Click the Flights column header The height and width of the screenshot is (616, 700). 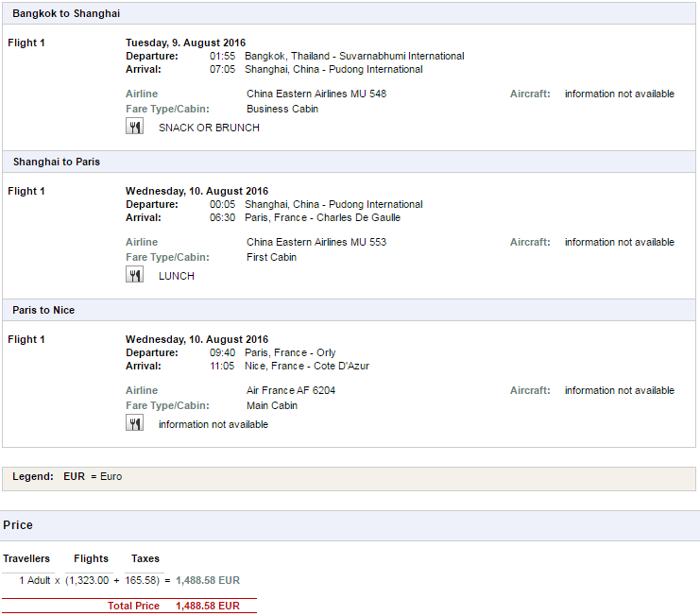tap(91, 558)
